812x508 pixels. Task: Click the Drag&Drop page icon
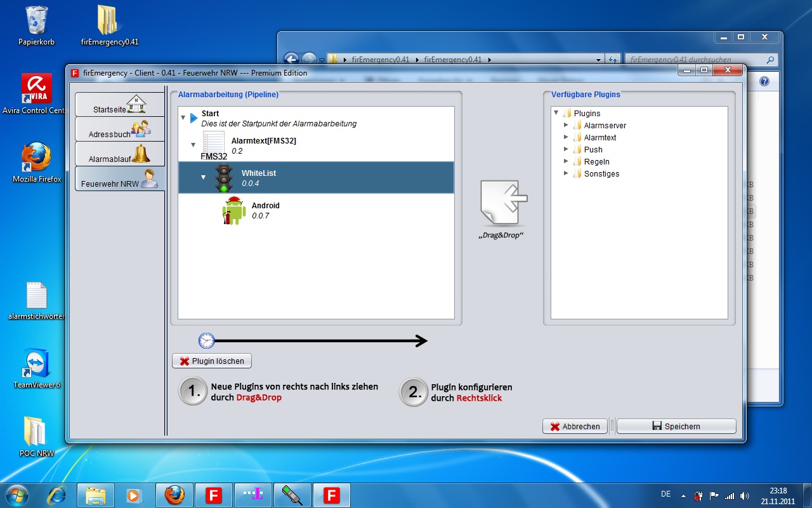click(x=504, y=203)
